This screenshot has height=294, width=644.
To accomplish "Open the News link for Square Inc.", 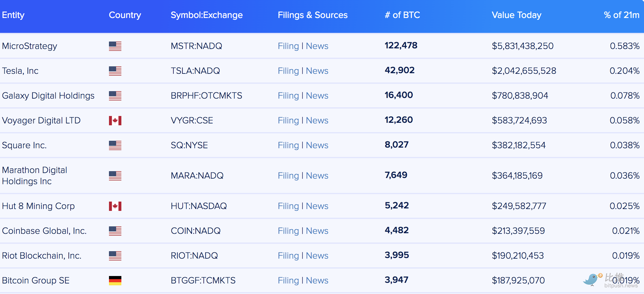I will pos(317,145).
